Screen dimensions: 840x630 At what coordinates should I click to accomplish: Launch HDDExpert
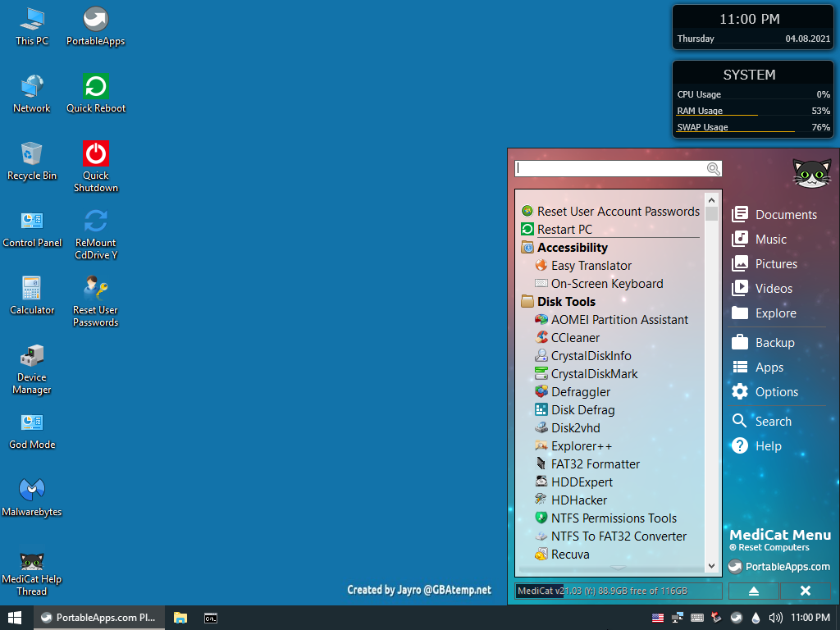tap(573, 482)
